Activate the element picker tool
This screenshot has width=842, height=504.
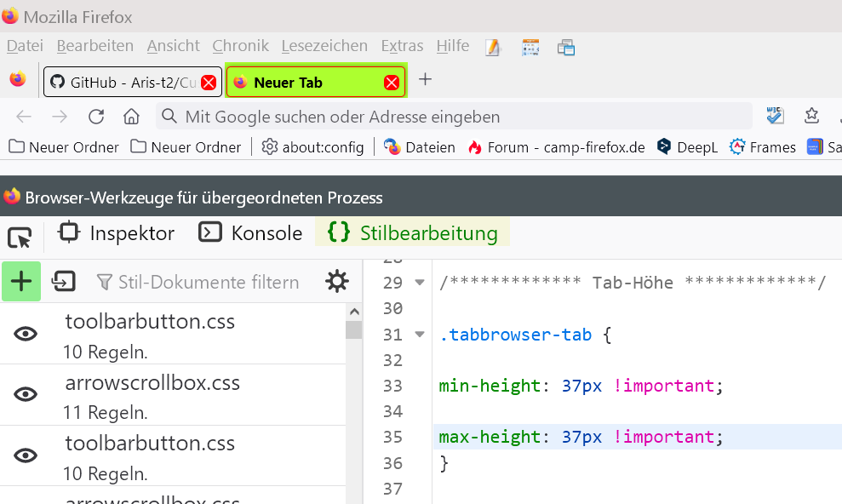19,237
